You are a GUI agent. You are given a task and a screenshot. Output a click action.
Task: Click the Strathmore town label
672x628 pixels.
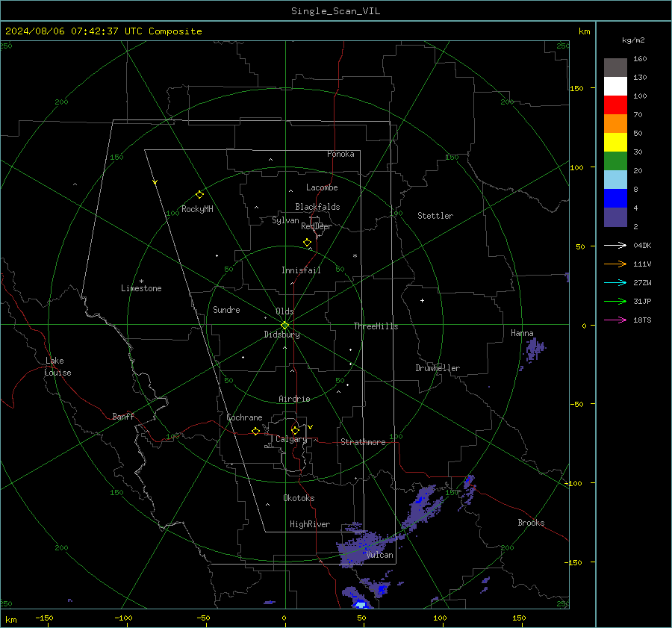(x=363, y=442)
